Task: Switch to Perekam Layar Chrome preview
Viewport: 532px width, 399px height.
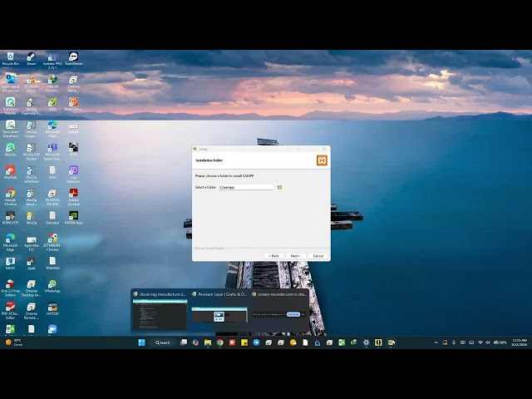Action: pos(219,311)
